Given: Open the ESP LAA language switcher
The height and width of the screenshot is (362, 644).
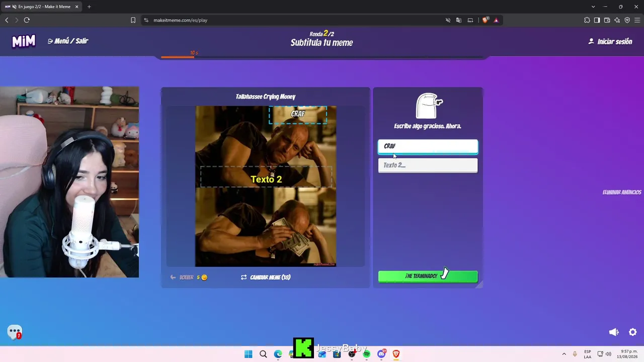Looking at the screenshot, I should (588, 354).
